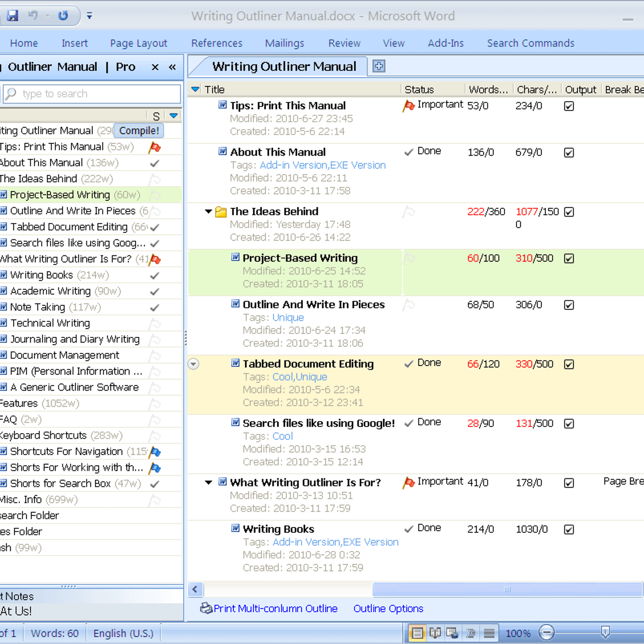Toggle output checkbox for What Writing Outliner Is For?
The width and height of the screenshot is (644, 644).
click(x=569, y=483)
